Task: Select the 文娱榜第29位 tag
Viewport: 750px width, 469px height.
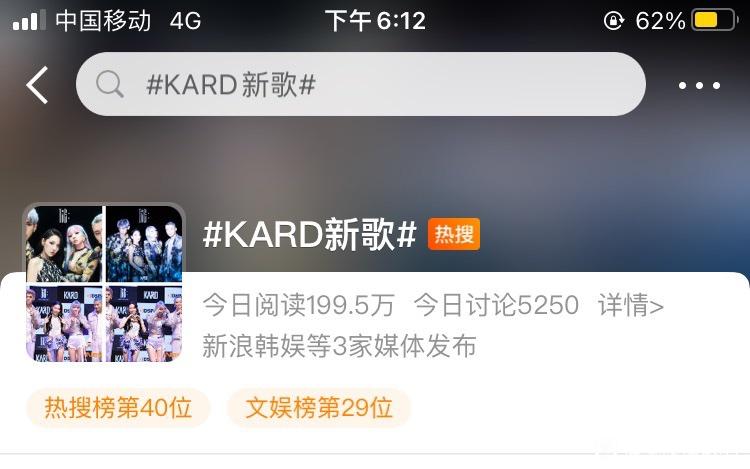Action: tap(319, 408)
